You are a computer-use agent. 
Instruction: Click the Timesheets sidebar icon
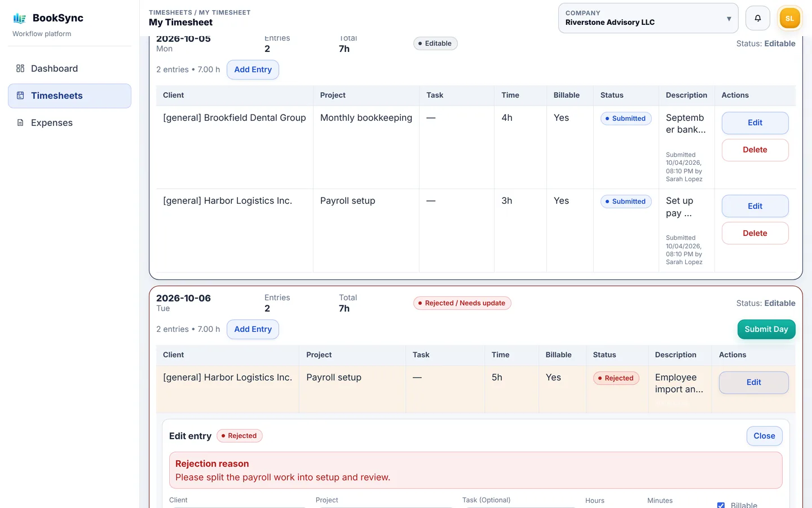pos(20,95)
